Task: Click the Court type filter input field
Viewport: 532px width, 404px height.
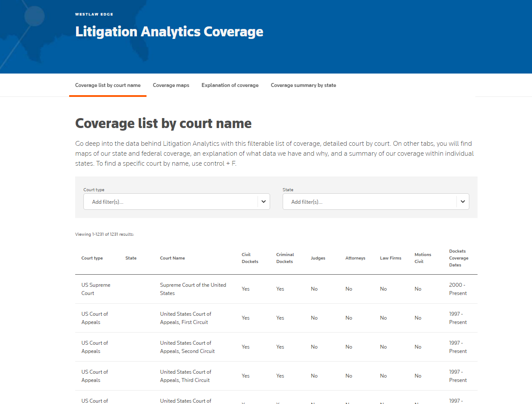Action: coord(171,202)
